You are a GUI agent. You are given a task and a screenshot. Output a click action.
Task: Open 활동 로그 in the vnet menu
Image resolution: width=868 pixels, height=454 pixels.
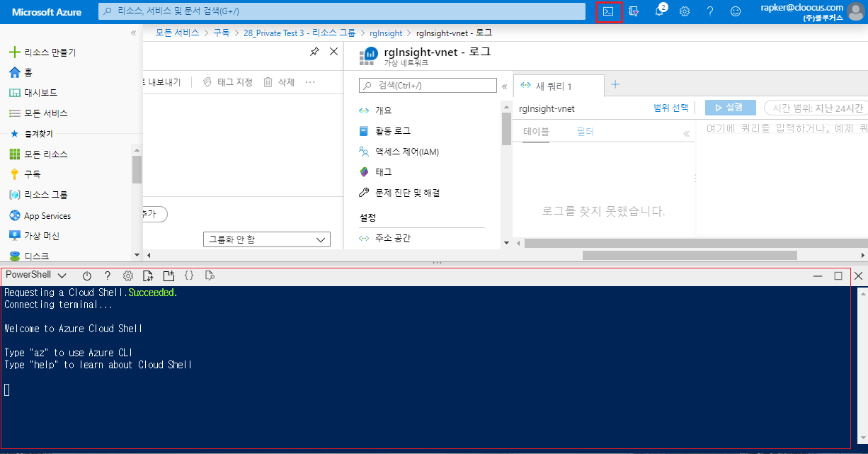click(384, 131)
